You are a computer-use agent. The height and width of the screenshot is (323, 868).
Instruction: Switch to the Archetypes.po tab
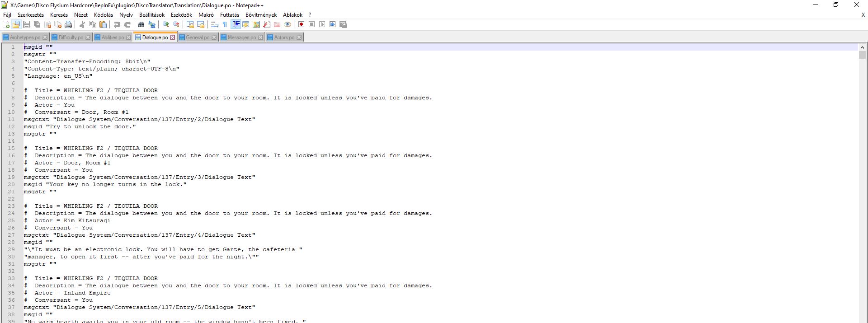pyautogui.click(x=25, y=37)
